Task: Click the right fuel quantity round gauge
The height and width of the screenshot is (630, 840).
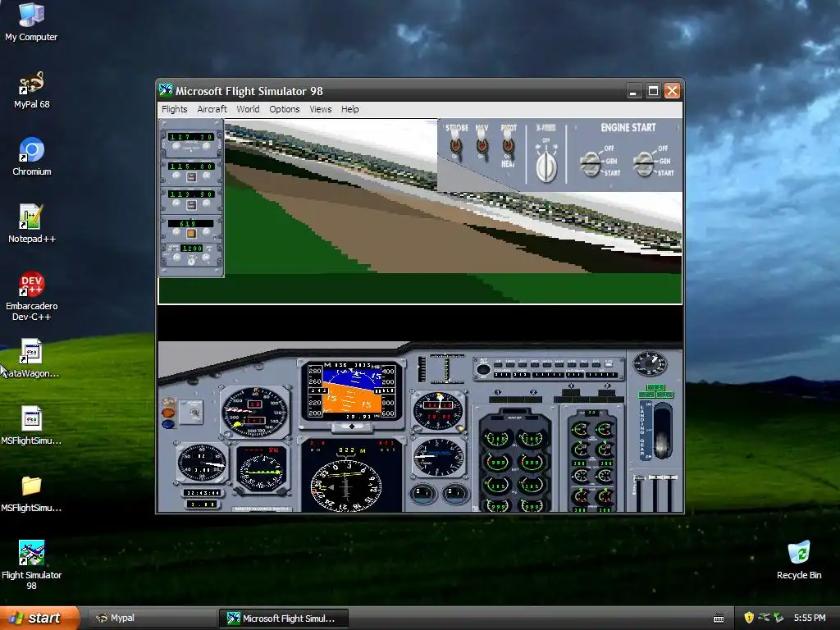Action: click(x=454, y=492)
